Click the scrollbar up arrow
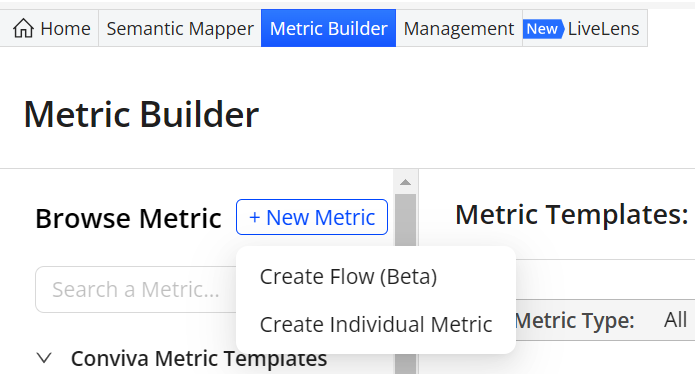Screen dimensions: 695x374 click(405, 182)
